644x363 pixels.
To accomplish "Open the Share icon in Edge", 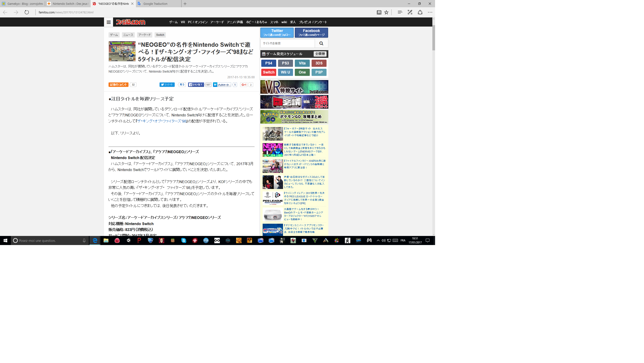I will pos(420,12).
